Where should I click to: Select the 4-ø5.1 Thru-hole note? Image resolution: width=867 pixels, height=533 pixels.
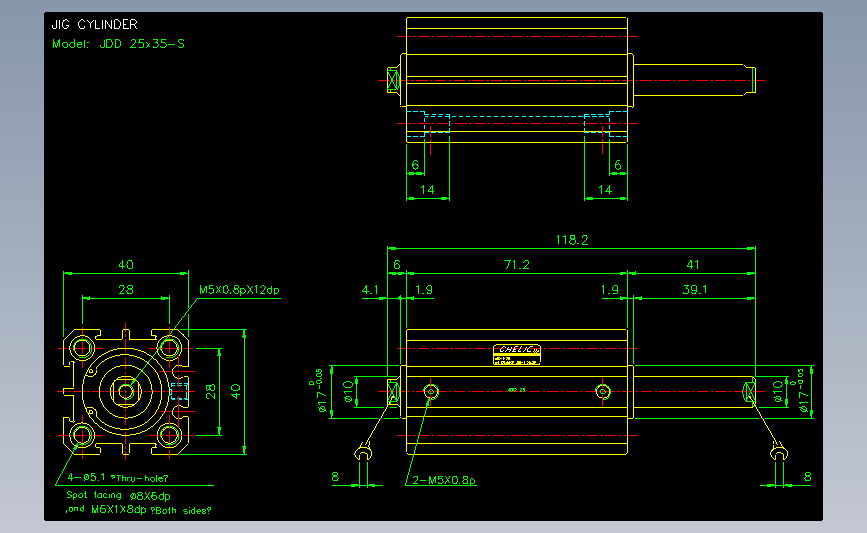(117, 478)
